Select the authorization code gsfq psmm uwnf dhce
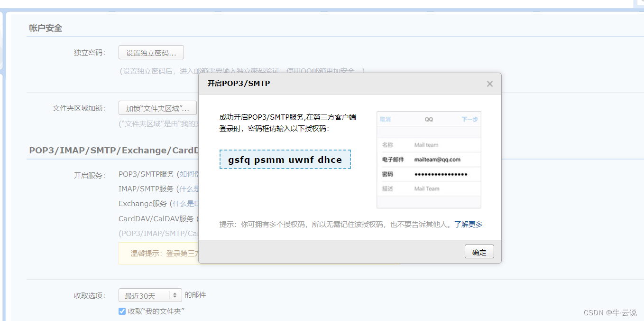Image resolution: width=644 pixels, height=321 pixels. pyautogui.click(x=285, y=160)
